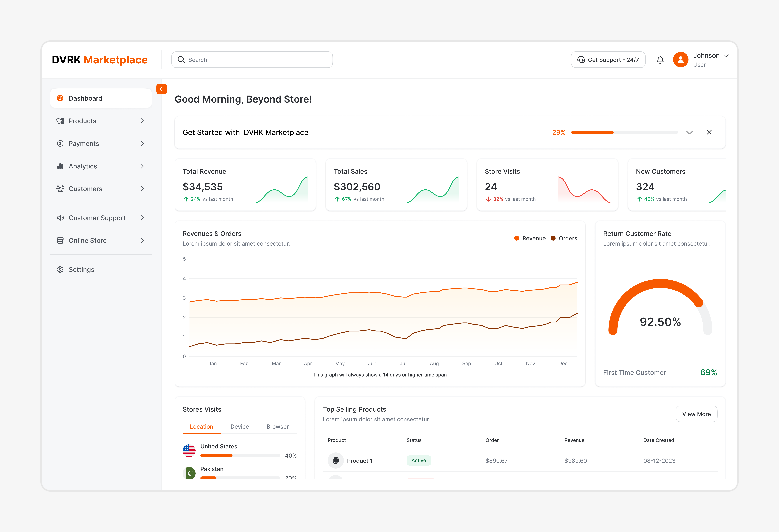Click the Settings gear icon

point(60,269)
